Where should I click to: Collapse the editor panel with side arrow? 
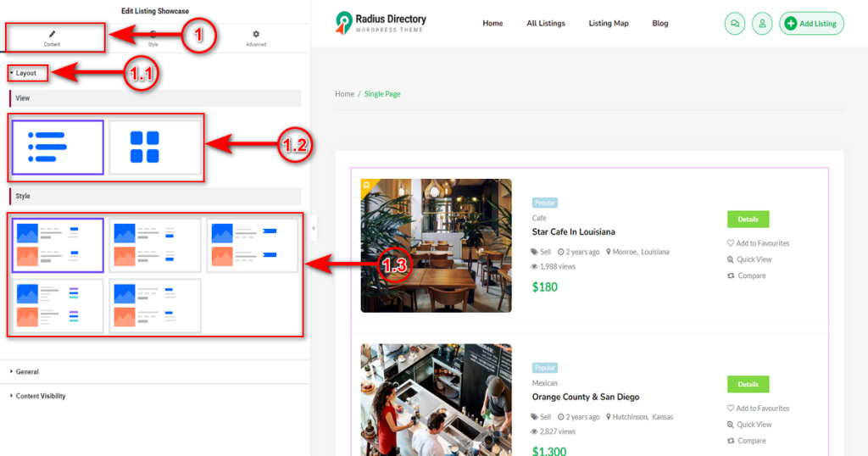[314, 228]
